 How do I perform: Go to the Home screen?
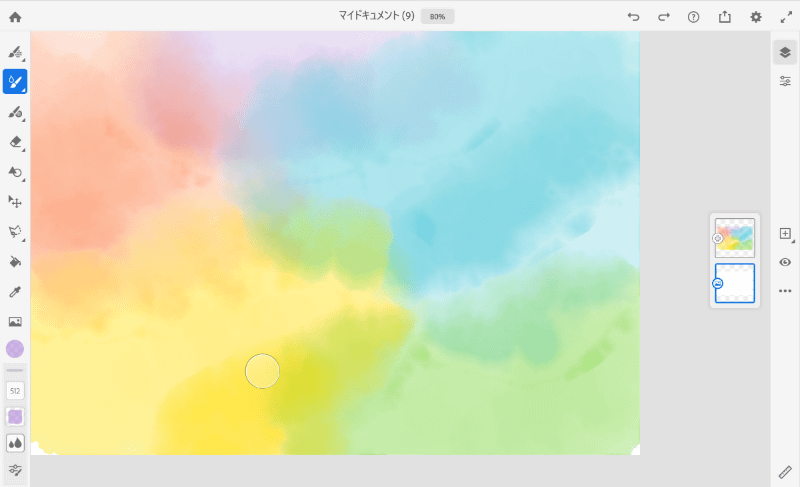tap(15, 17)
